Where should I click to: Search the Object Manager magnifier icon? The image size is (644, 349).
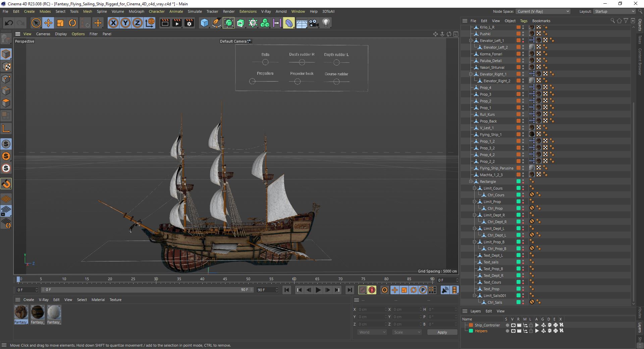pos(612,21)
